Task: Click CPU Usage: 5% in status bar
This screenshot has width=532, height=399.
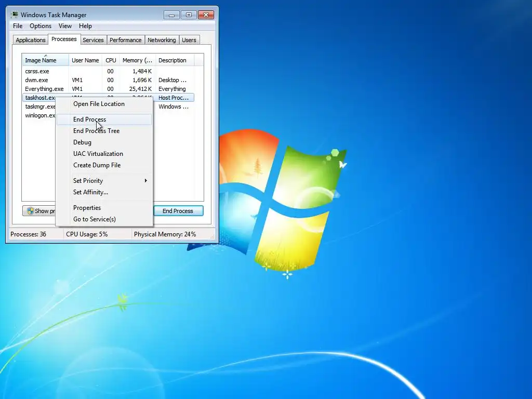Action: pos(87,234)
